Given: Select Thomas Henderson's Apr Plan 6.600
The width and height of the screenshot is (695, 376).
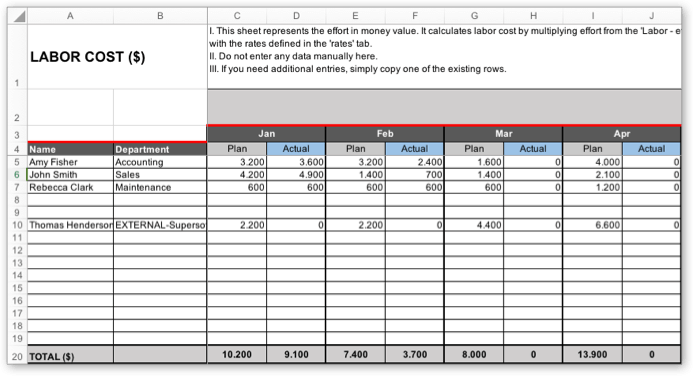Looking at the screenshot, I should pyautogui.click(x=593, y=225).
